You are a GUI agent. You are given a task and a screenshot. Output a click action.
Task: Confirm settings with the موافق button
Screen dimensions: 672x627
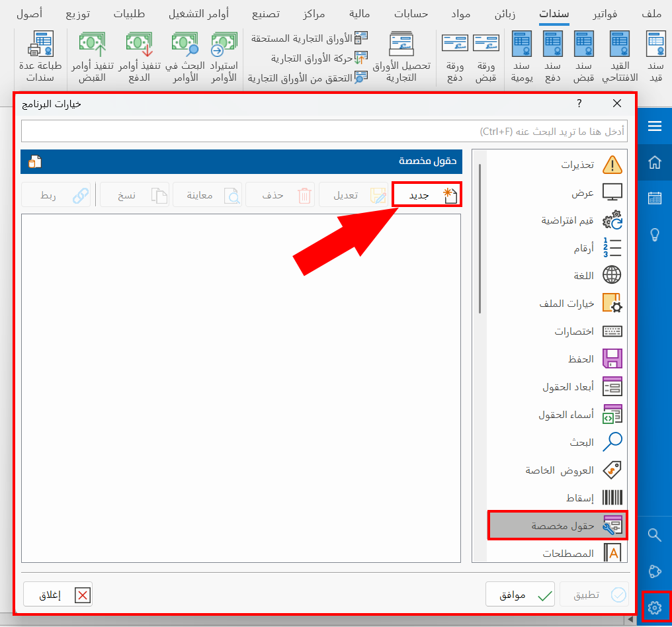coord(521,594)
